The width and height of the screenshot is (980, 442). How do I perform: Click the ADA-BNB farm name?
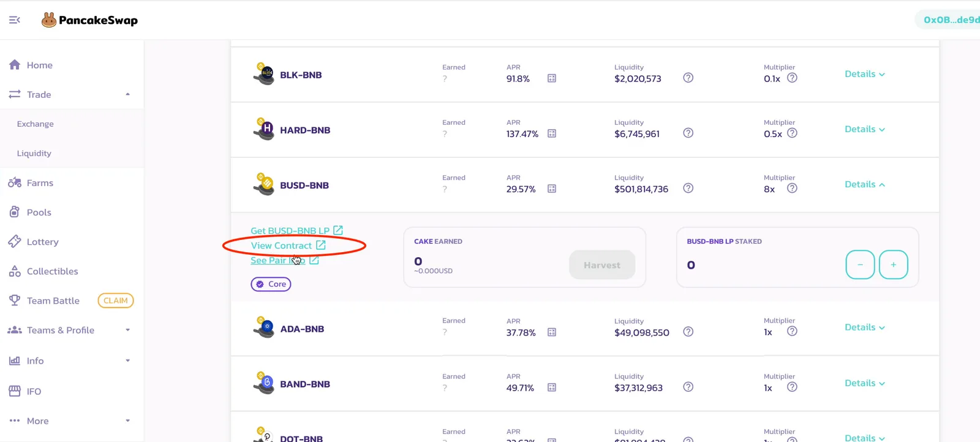pos(302,329)
